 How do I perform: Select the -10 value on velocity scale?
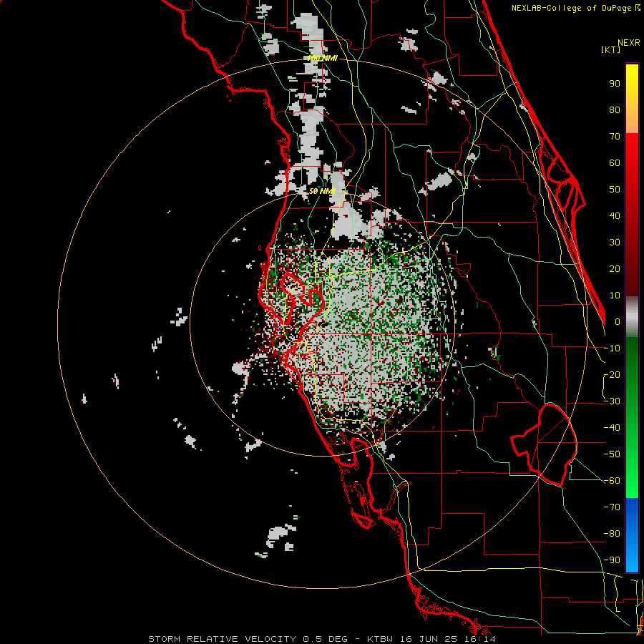click(612, 348)
